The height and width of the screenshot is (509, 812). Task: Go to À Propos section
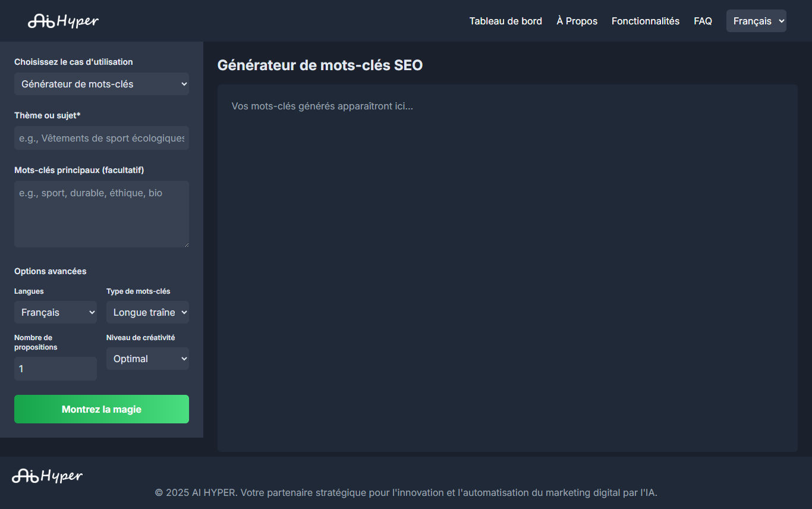pyautogui.click(x=577, y=21)
